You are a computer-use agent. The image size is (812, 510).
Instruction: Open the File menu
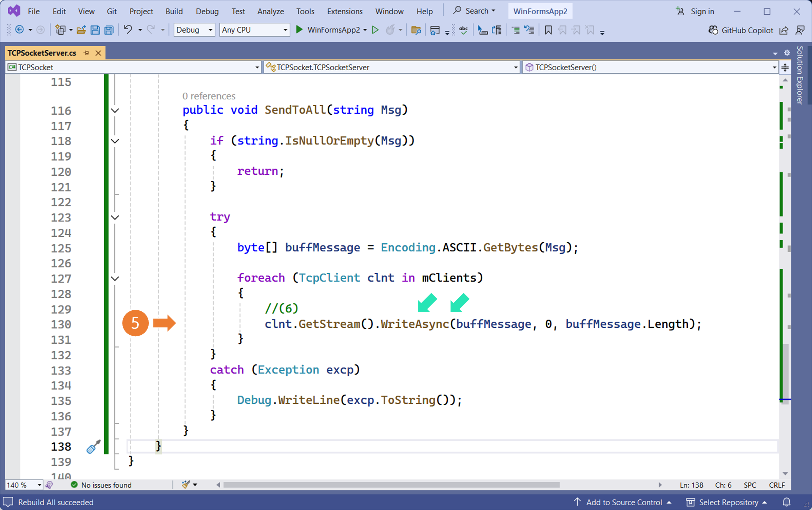point(34,11)
